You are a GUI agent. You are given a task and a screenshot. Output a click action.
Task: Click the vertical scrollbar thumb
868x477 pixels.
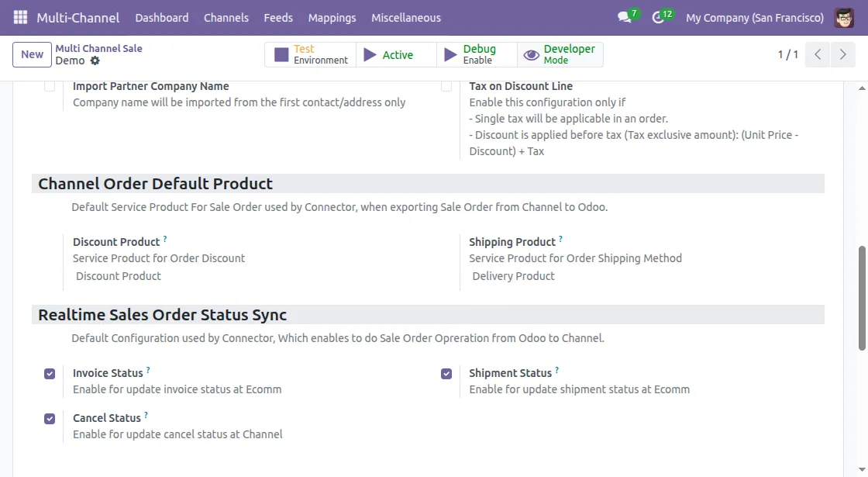click(862, 299)
